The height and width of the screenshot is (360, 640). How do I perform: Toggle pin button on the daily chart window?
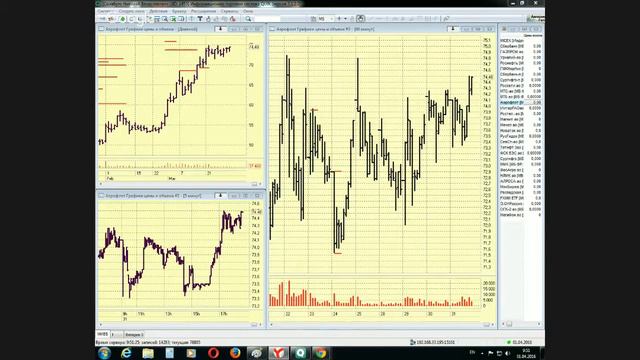click(x=220, y=29)
